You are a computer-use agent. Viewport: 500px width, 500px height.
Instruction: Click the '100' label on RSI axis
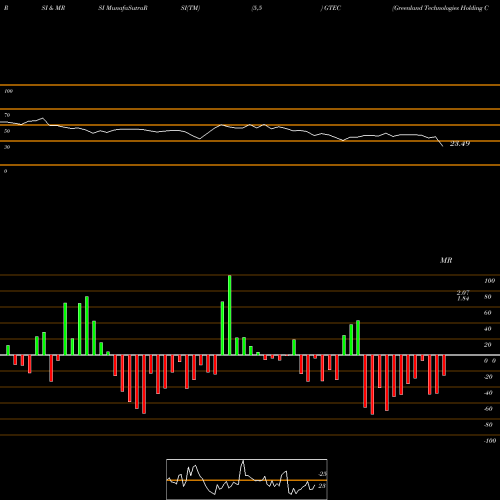[x=8, y=91]
